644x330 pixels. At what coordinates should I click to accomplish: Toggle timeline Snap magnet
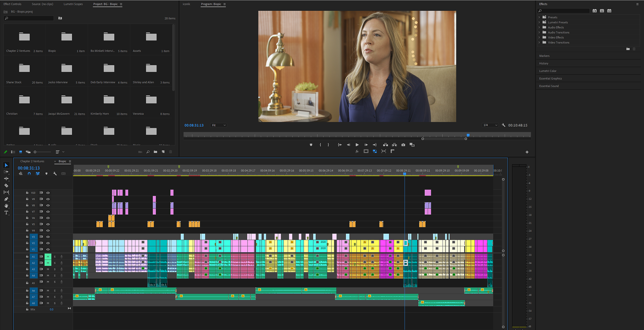point(29,174)
